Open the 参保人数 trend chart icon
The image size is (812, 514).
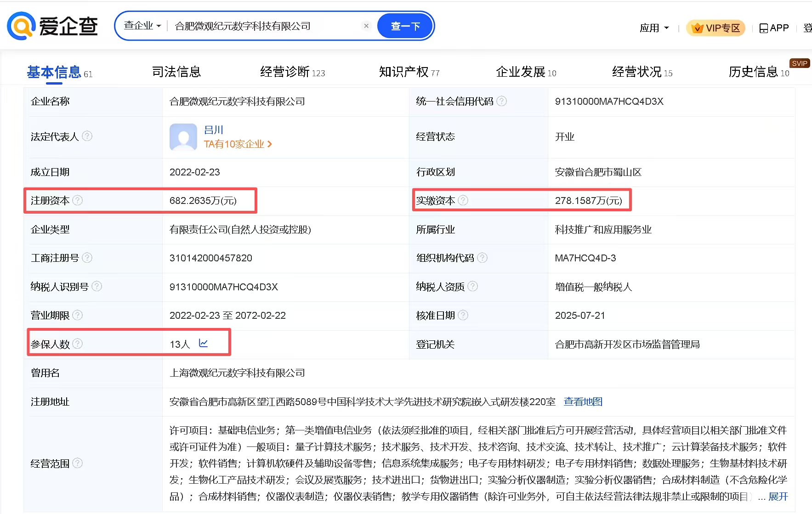[x=203, y=343]
